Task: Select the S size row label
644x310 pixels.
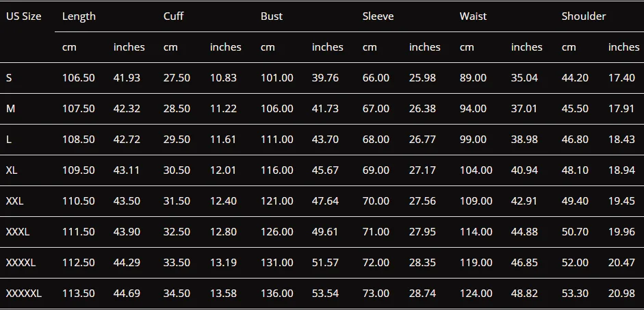Action: pos(9,77)
